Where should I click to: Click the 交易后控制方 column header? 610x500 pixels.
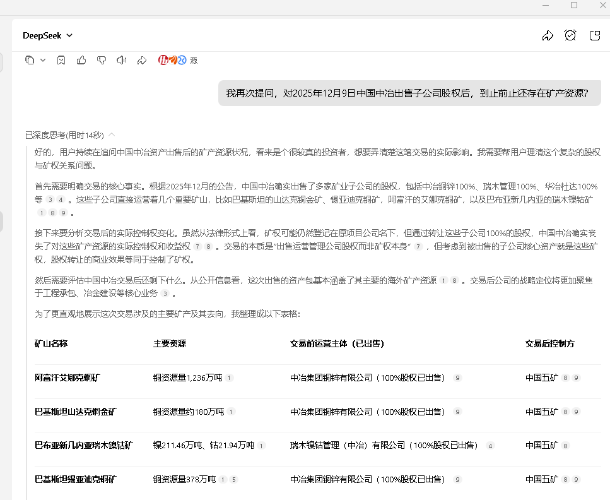550,344
